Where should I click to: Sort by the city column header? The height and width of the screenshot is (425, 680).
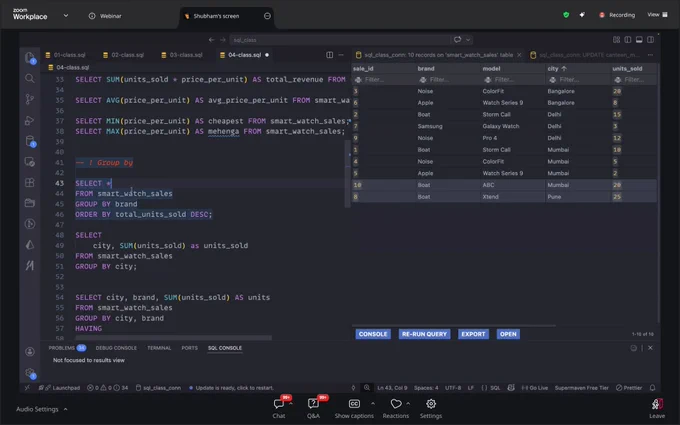pos(557,69)
